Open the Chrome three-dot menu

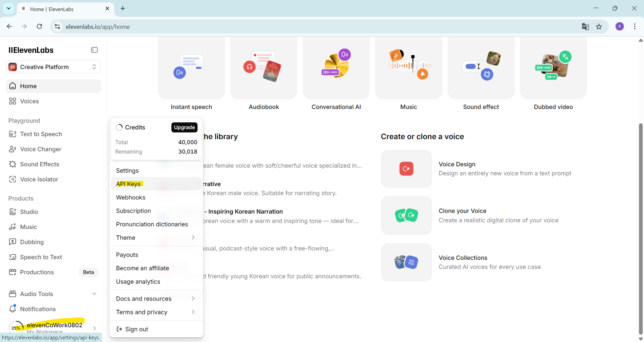(x=635, y=26)
